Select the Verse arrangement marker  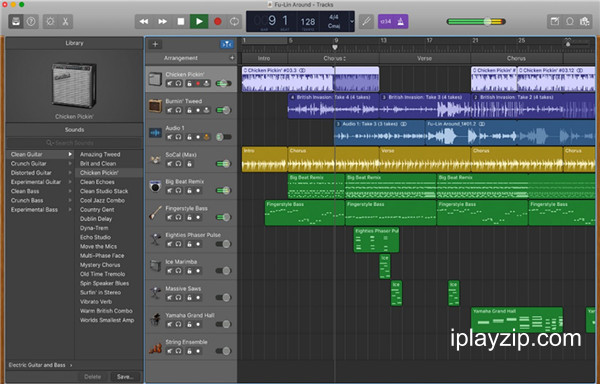point(424,58)
